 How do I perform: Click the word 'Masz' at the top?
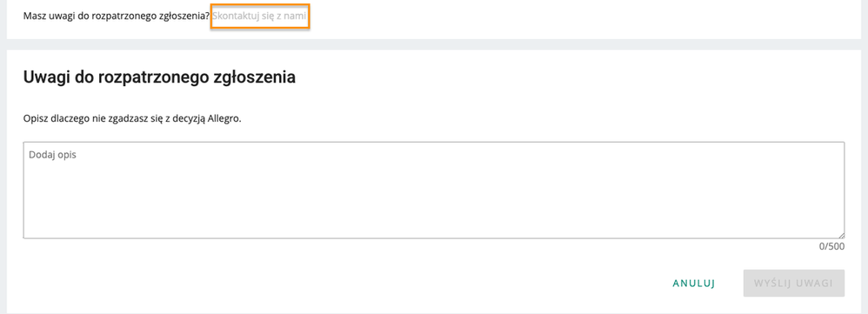tap(34, 17)
